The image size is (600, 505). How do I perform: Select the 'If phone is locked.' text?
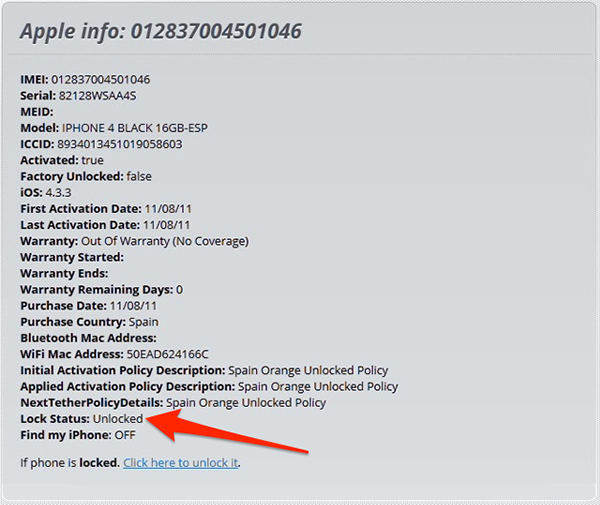pos(70,463)
